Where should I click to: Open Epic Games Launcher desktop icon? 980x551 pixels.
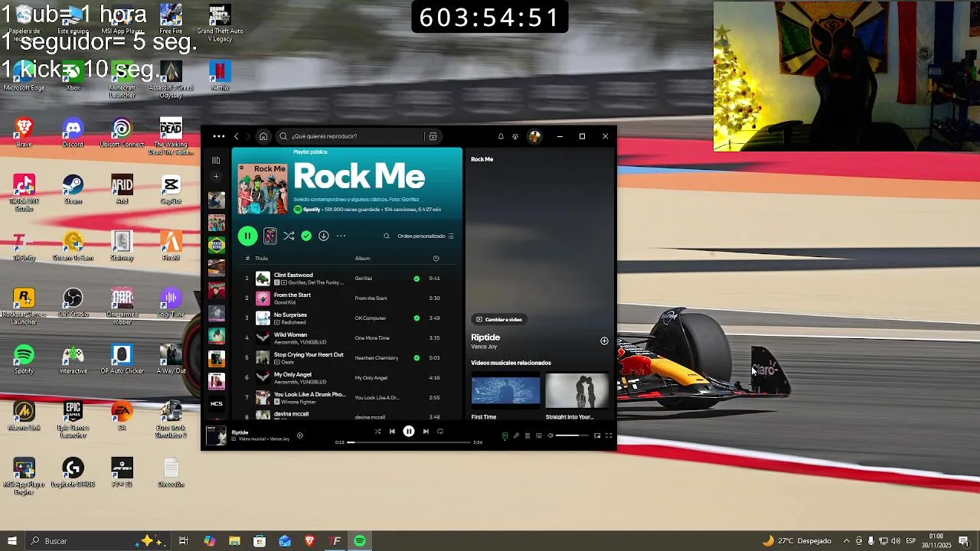(73, 419)
